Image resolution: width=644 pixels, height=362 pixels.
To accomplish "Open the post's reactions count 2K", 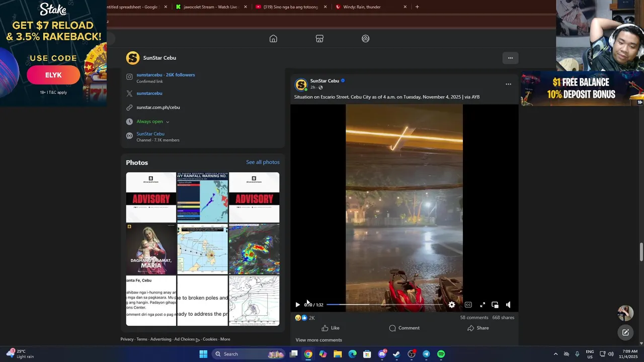I will click(305, 318).
